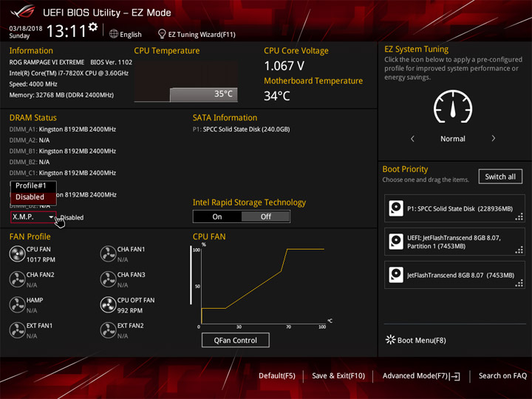The width and height of the screenshot is (532, 399).
Task: Click the Normal tuning profile label
Action: (x=453, y=139)
